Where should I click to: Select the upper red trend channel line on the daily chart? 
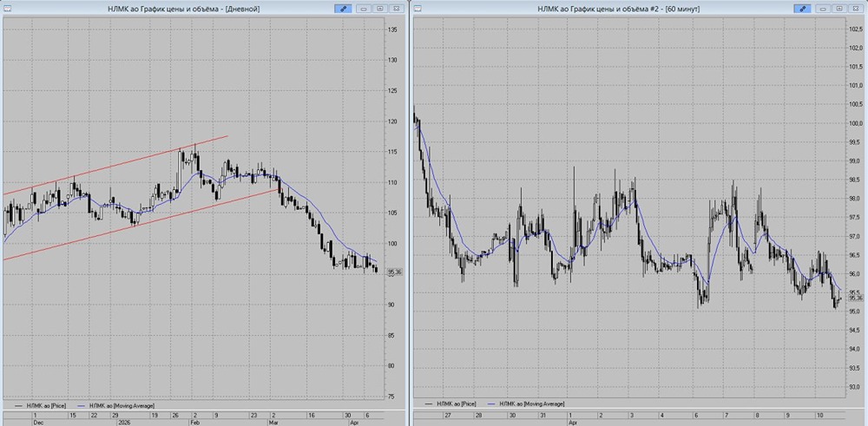(116, 165)
